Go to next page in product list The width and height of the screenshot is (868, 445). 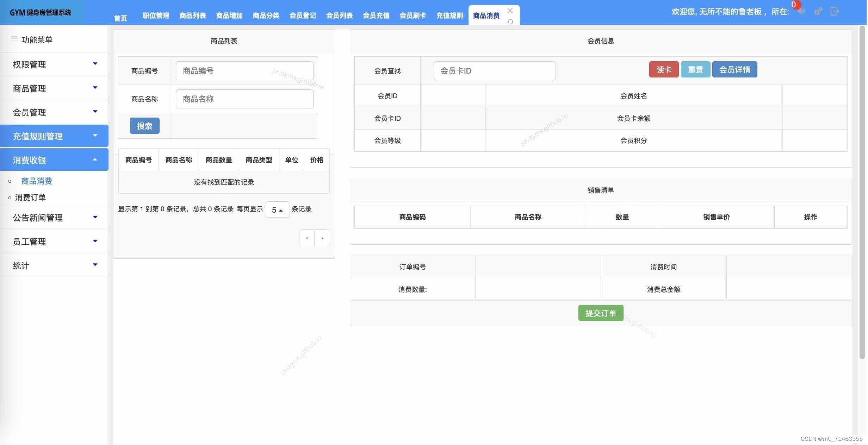pyautogui.click(x=322, y=238)
